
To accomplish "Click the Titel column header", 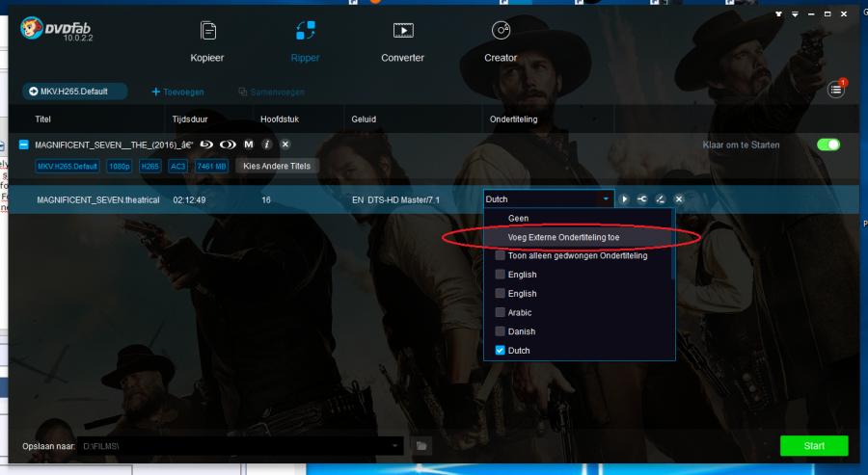I will (x=42, y=119).
